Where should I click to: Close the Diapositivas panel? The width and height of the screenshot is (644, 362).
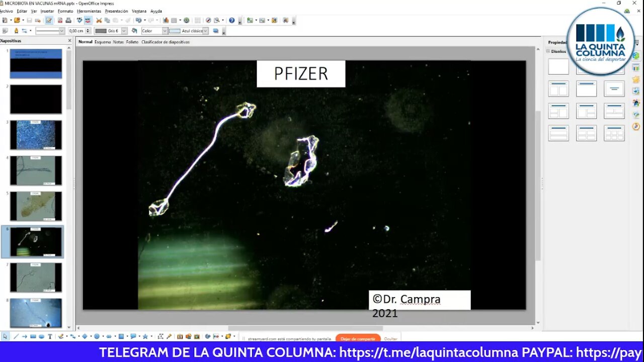(69, 41)
